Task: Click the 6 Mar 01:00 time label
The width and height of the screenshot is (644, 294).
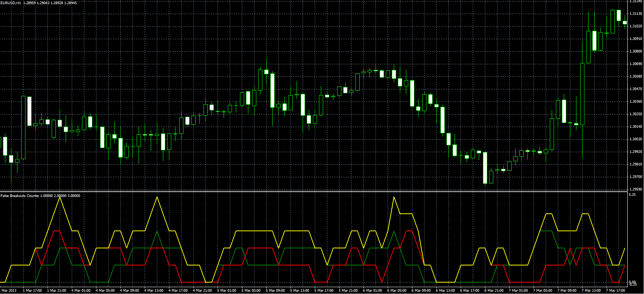Action: tap(373, 291)
